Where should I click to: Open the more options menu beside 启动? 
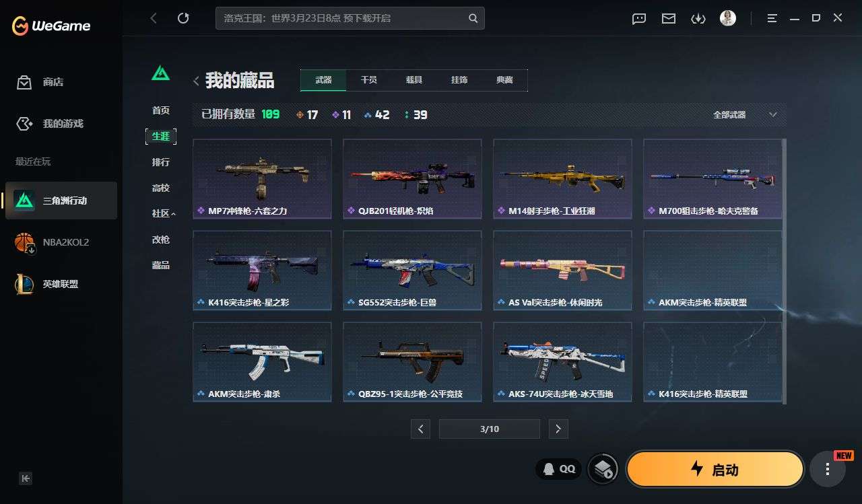tap(827, 470)
